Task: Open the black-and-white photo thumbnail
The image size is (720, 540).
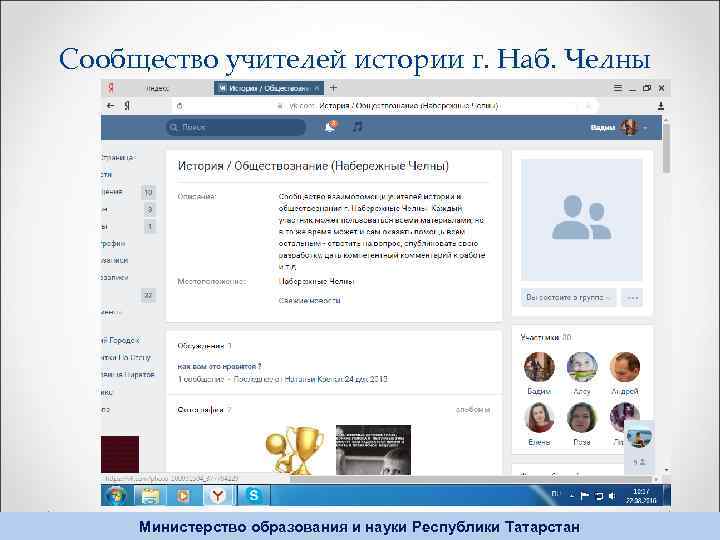Action: click(x=373, y=450)
